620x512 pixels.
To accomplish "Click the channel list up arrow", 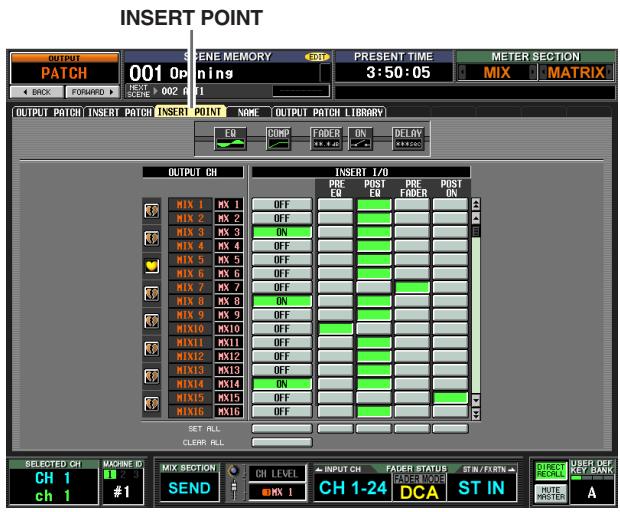I will (x=476, y=218).
